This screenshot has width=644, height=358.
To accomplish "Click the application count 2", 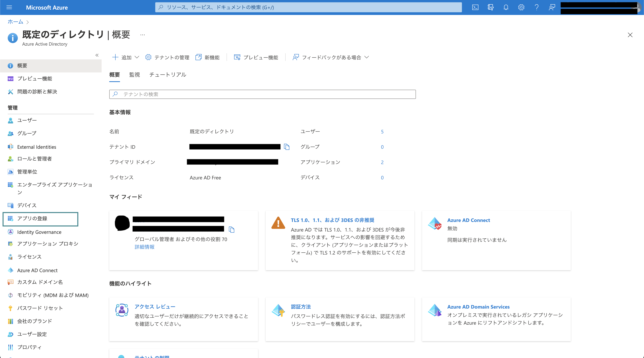I will tap(382, 163).
